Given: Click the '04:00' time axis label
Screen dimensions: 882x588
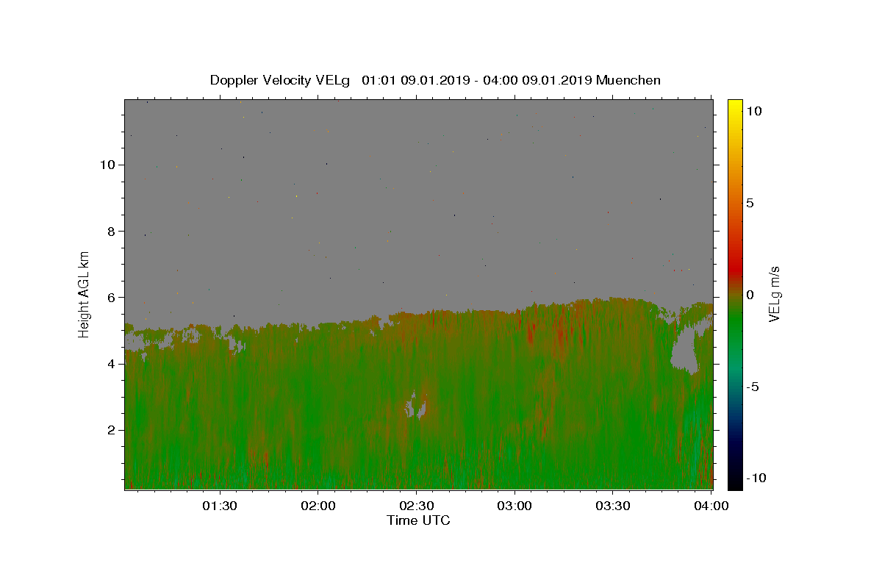Looking at the screenshot, I should [x=711, y=506].
